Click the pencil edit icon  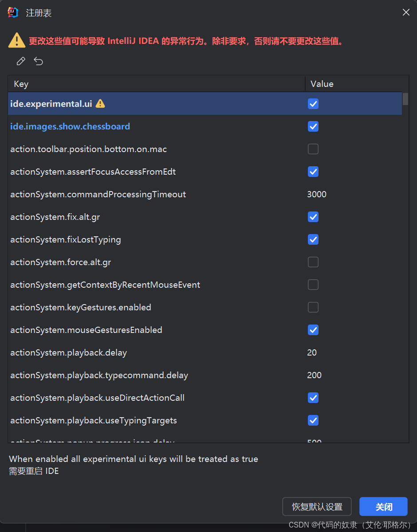[21, 61]
